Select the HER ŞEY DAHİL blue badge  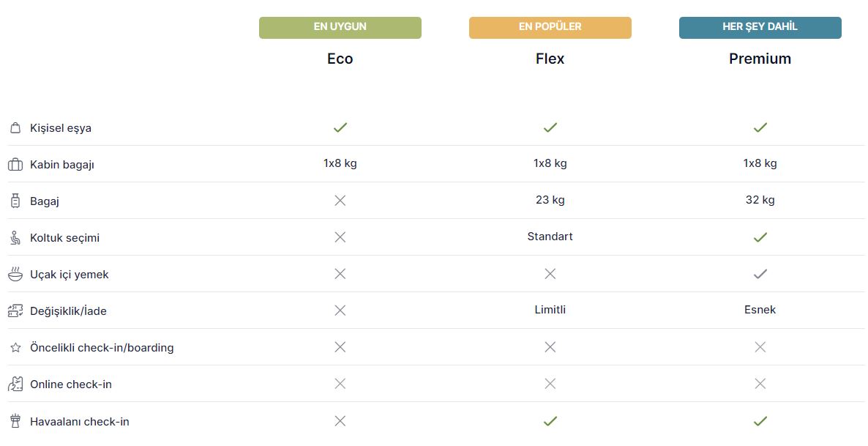(x=760, y=28)
